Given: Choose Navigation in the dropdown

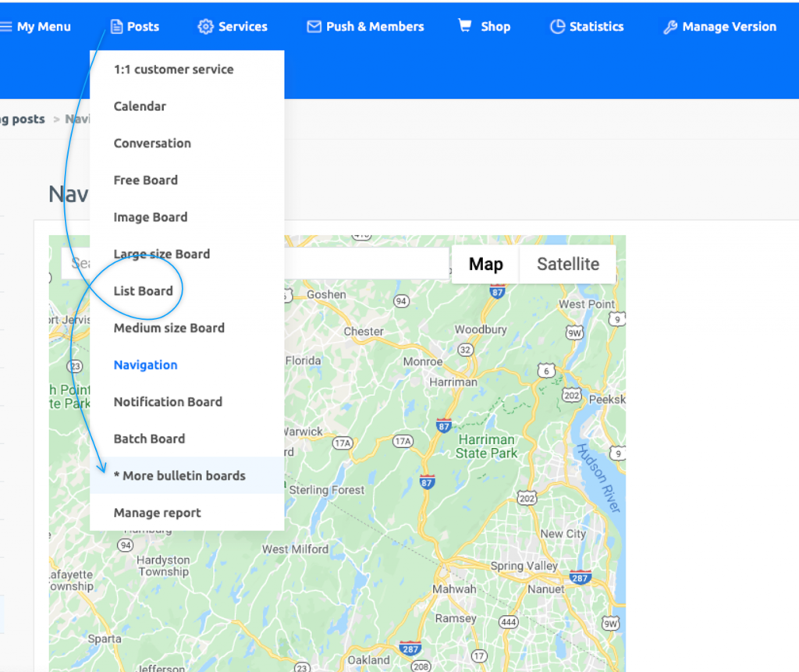Looking at the screenshot, I should click(145, 364).
